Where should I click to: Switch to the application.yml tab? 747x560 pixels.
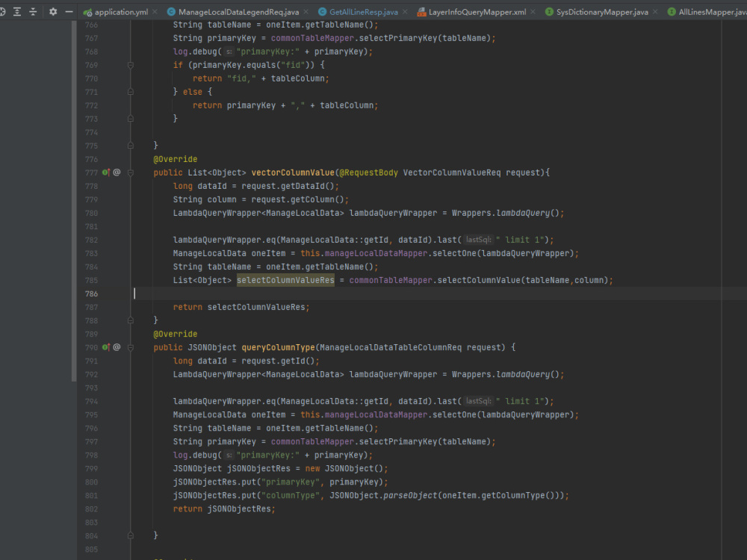(x=121, y=12)
